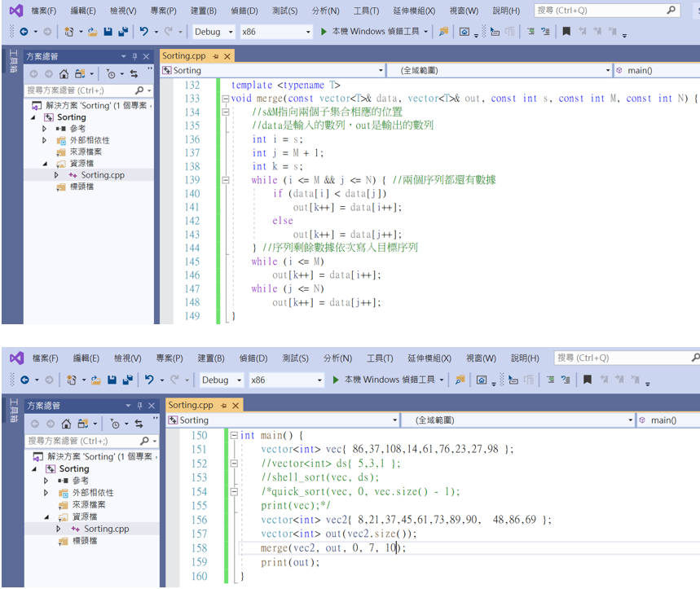Open 視窗(W) in top window

(x=464, y=11)
